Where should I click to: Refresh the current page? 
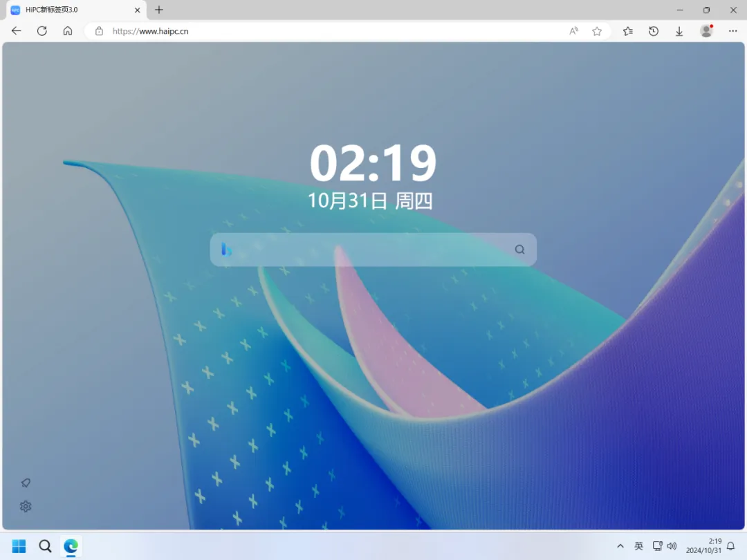(x=42, y=31)
